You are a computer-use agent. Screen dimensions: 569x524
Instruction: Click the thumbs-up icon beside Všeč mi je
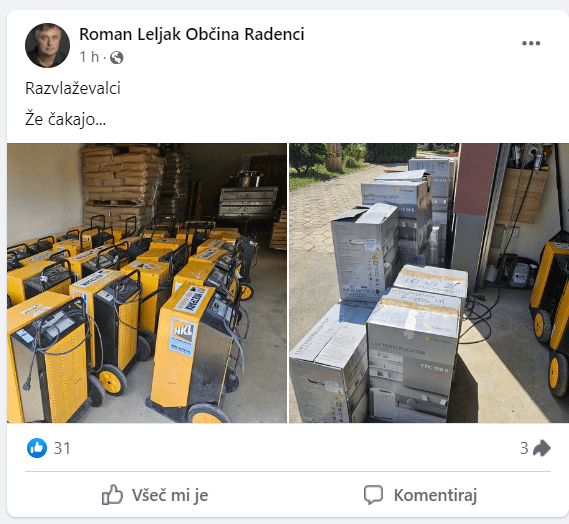pos(112,495)
